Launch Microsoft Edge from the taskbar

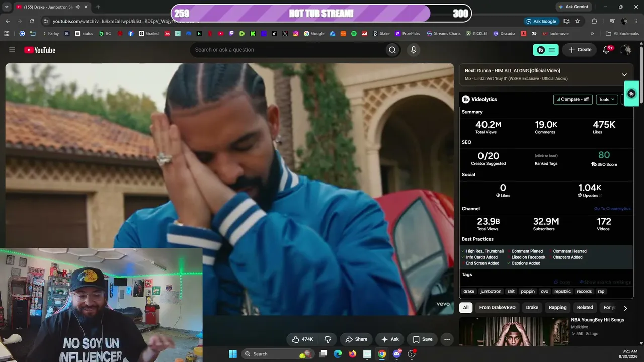338,354
